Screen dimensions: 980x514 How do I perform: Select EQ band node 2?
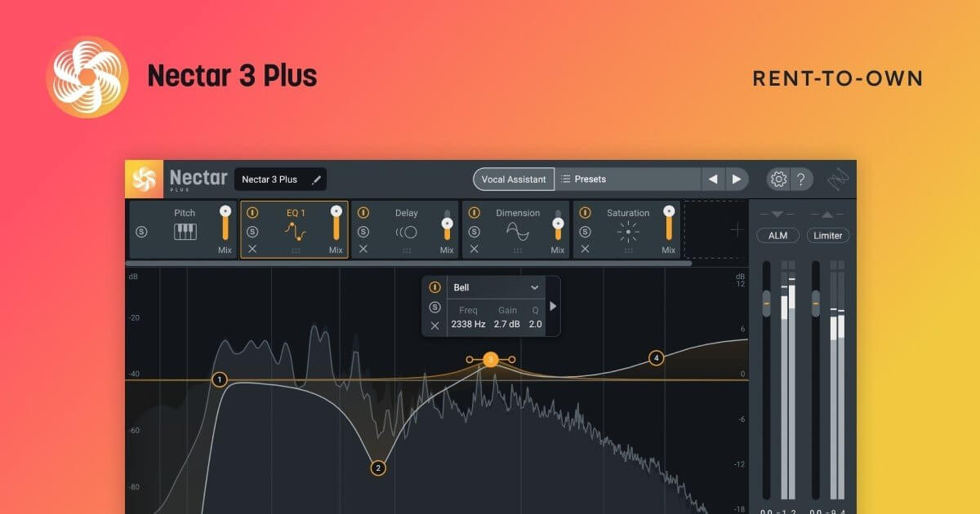point(377,467)
